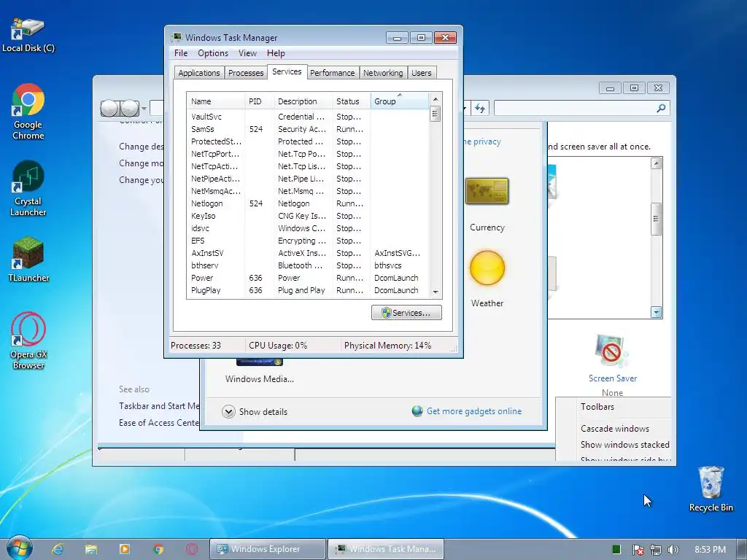This screenshot has width=747, height=560.
Task: Sort services by the Group column
Action: click(x=399, y=101)
